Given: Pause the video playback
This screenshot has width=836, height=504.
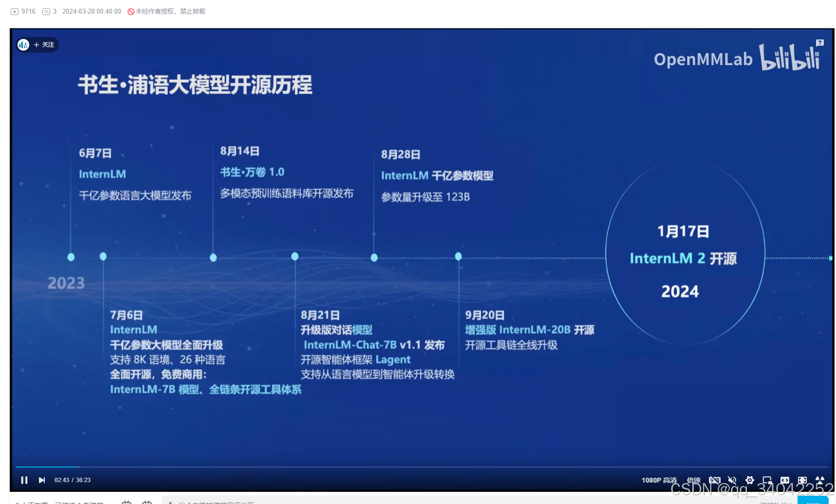Looking at the screenshot, I should coord(24,480).
